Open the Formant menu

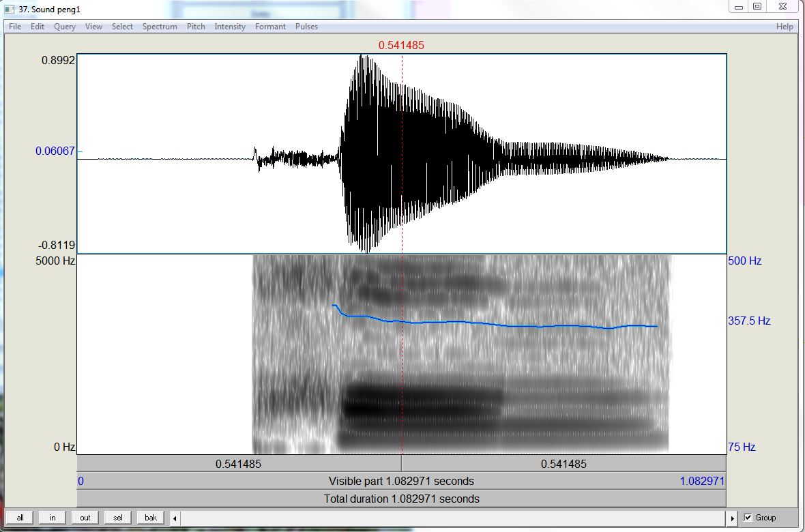click(270, 27)
